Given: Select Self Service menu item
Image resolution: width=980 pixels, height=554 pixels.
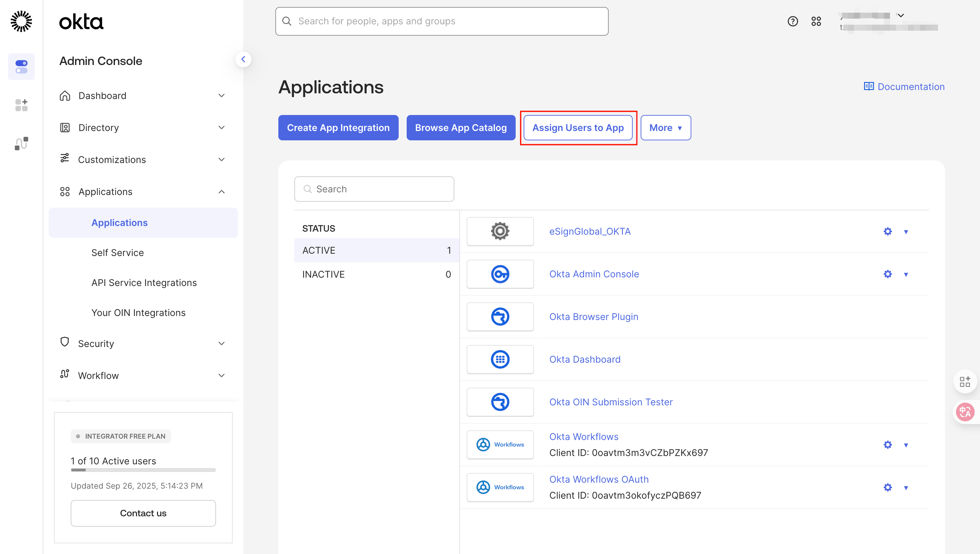Looking at the screenshot, I should click(x=118, y=253).
